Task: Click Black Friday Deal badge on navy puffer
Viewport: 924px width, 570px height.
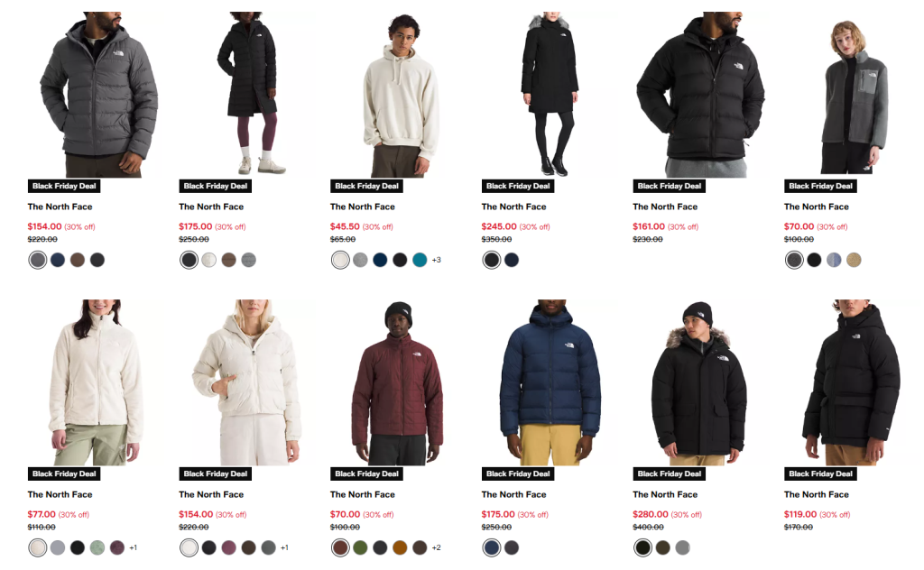Action: [x=518, y=474]
